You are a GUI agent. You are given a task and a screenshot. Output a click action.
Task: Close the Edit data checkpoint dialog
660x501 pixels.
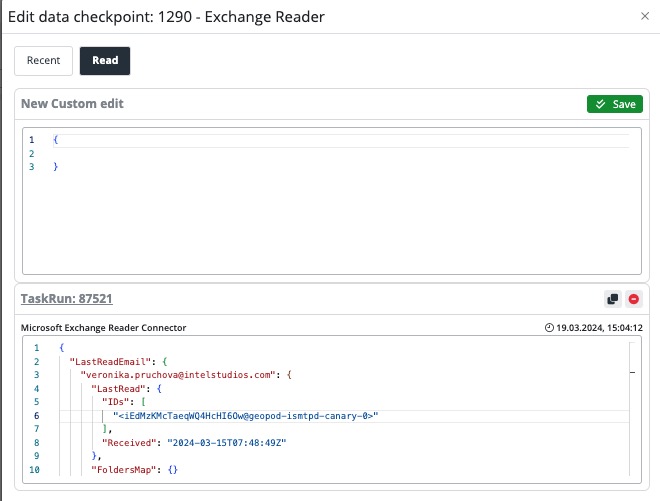coord(644,17)
